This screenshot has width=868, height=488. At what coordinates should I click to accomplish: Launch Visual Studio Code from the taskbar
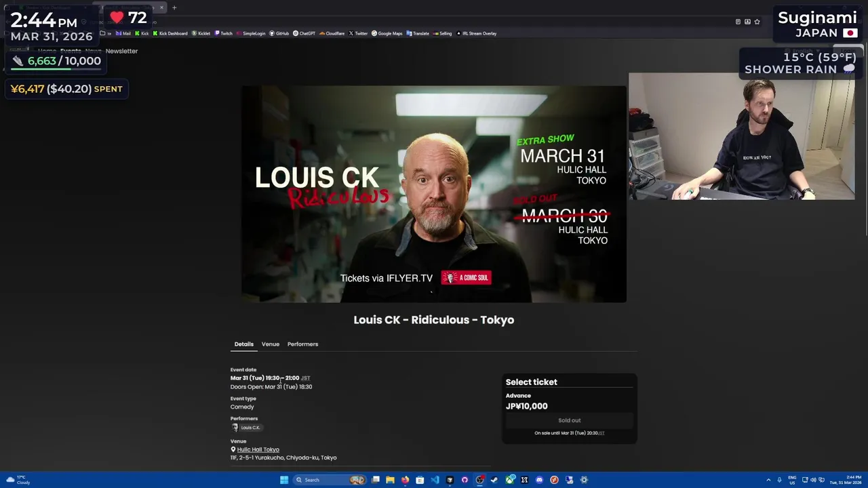pos(435,480)
